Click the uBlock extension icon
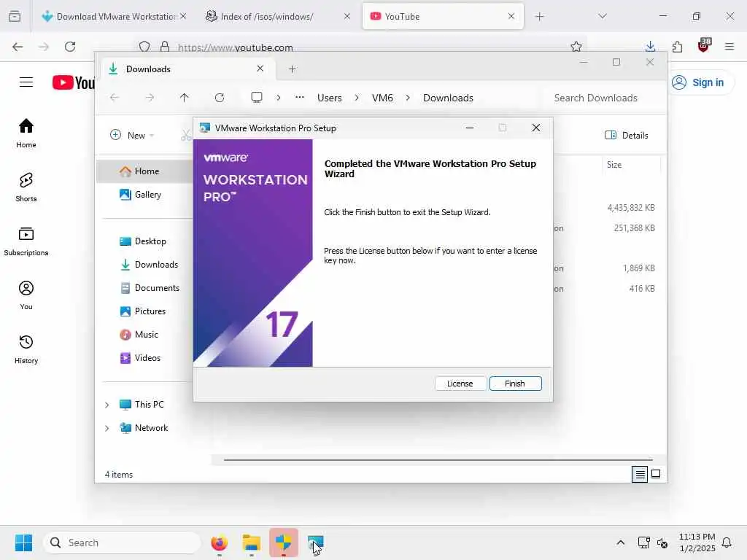Image resolution: width=747 pixels, height=560 pixels. click(x=704, y=45)
